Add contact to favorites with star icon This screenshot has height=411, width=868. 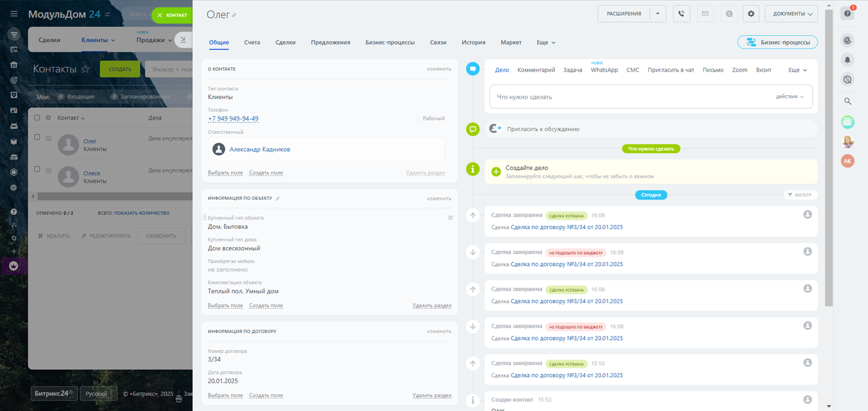click(x=85, y=69)
